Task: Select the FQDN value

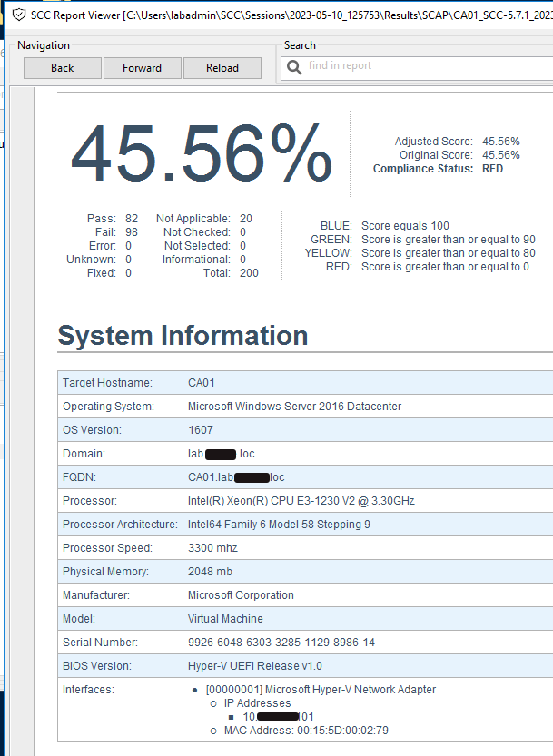Action: 236,477
